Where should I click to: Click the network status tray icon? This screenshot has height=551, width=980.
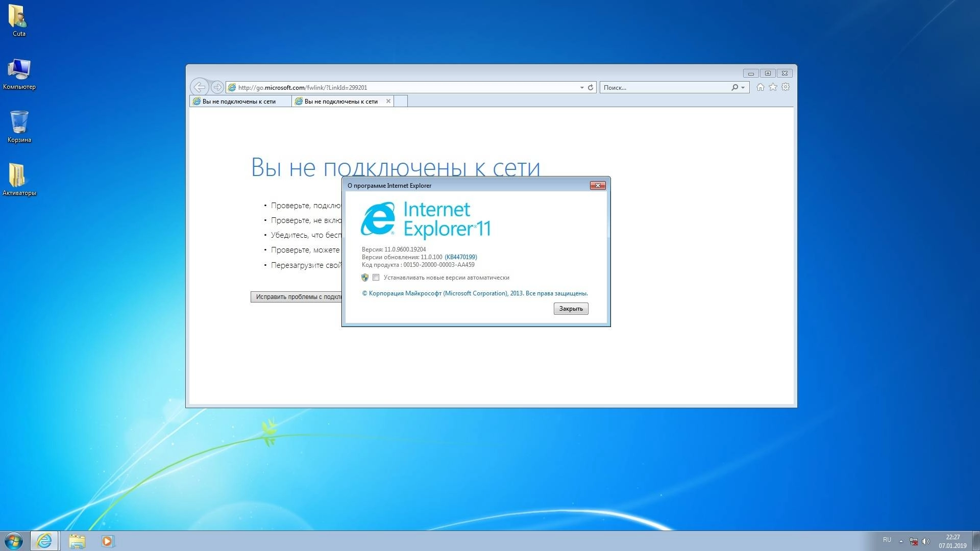[914, 541]
